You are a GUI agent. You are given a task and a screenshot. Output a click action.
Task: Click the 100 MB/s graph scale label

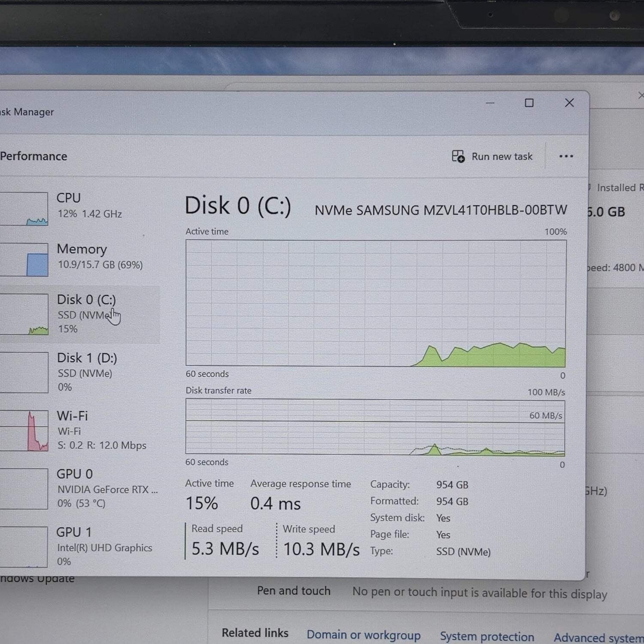pos(546,392)
